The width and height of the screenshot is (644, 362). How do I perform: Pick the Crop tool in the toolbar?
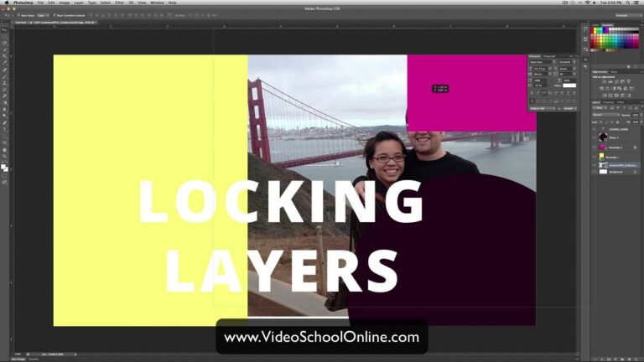point(4,56)
